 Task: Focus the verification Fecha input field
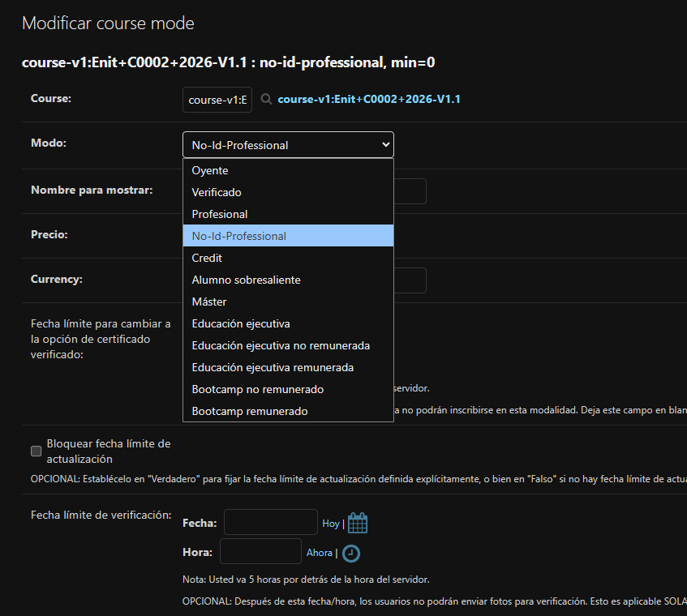click(270, 523)
